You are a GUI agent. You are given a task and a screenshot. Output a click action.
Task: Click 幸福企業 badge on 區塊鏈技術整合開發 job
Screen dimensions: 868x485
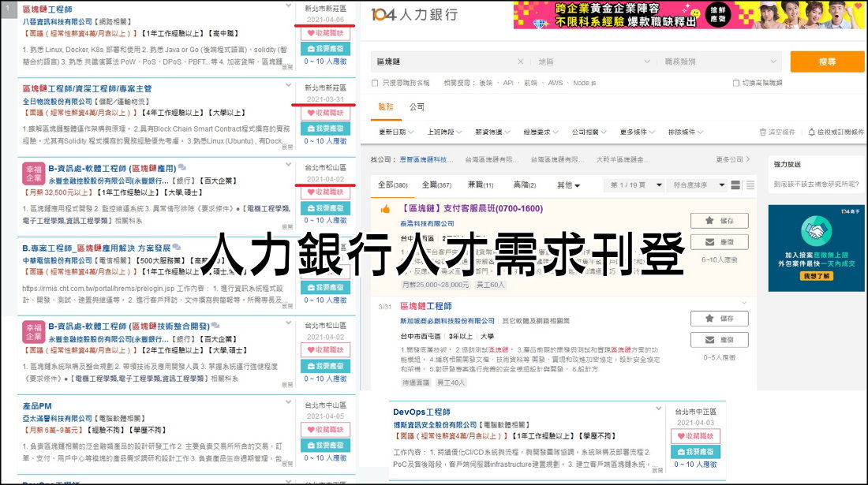point(33,332)
